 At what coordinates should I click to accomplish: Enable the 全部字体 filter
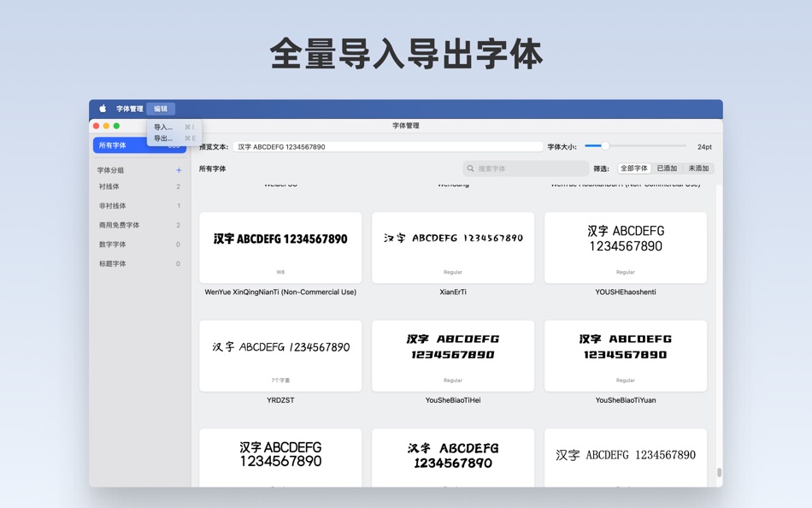pos(633,168)
